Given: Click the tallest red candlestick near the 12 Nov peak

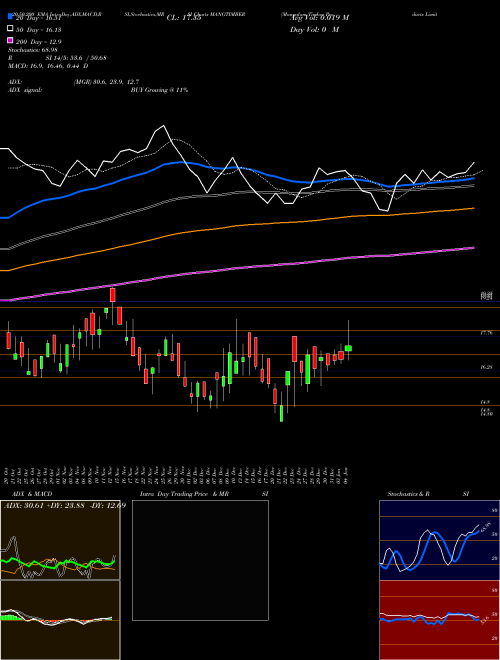Looking at the screenshot, I should [x=112, y=295].
